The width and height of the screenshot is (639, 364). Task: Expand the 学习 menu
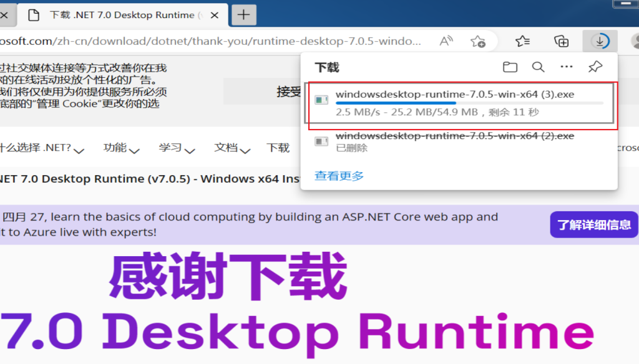pyautogui.click(x=177, y=148)
